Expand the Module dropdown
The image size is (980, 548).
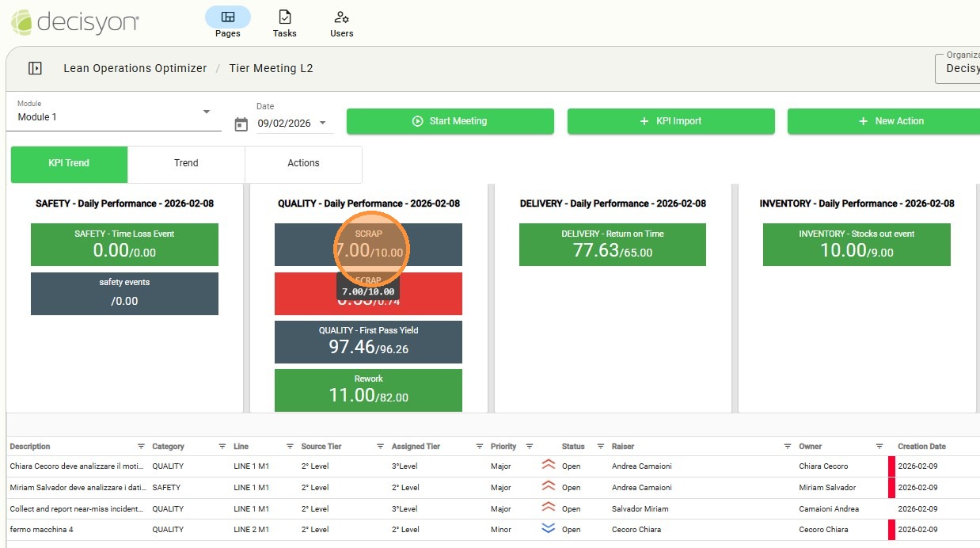[x=207, y=112]
